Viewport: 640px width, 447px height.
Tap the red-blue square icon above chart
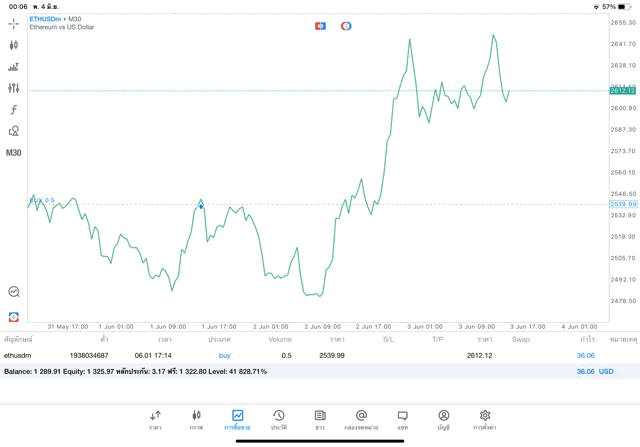point(320,25)
